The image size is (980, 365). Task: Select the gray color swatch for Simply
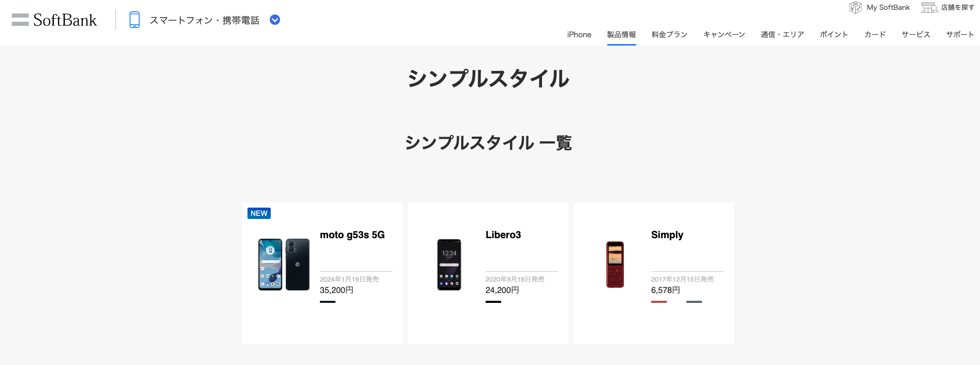coord(694,302)
